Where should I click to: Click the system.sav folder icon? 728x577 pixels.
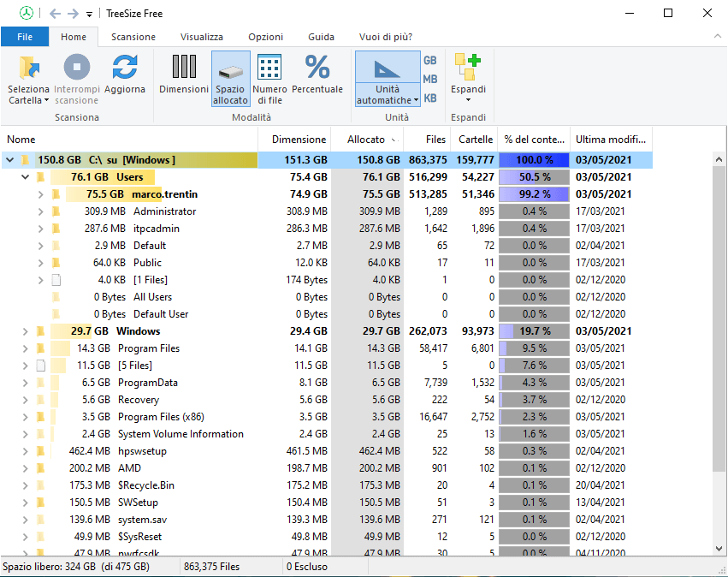point(41,520)
